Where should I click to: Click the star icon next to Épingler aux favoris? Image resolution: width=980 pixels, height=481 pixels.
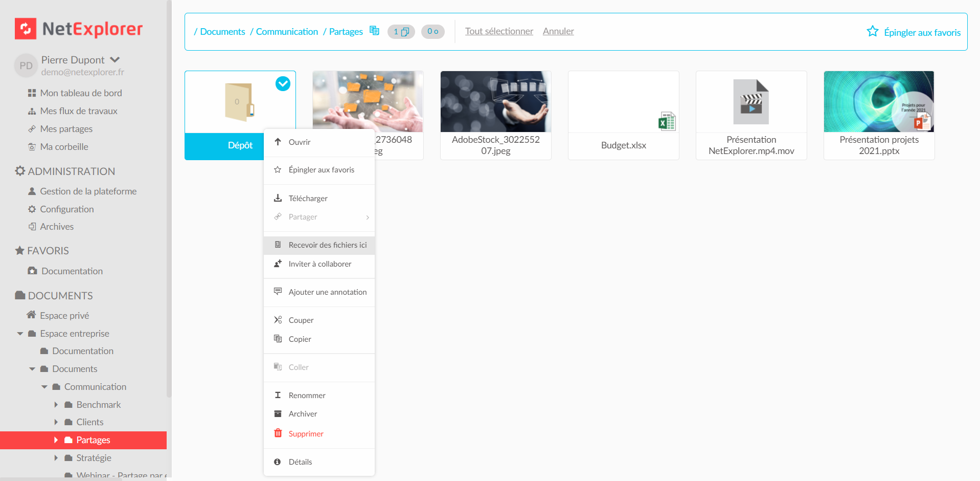pos(872,31)
